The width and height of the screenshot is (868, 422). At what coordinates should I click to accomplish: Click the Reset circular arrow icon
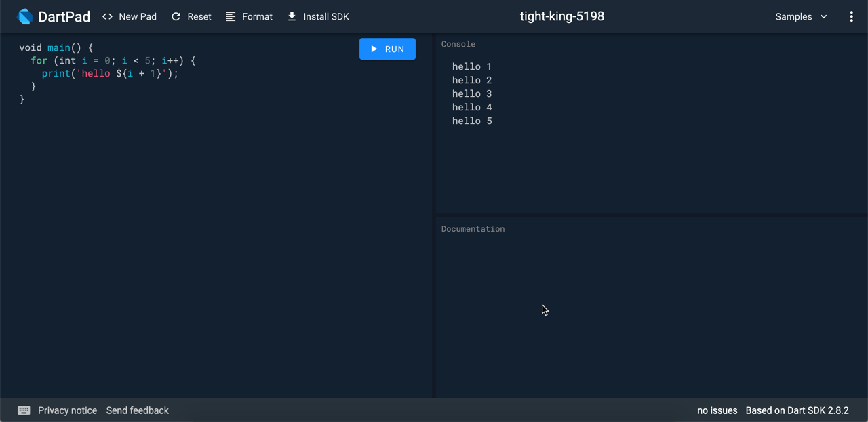pos(176,16)
